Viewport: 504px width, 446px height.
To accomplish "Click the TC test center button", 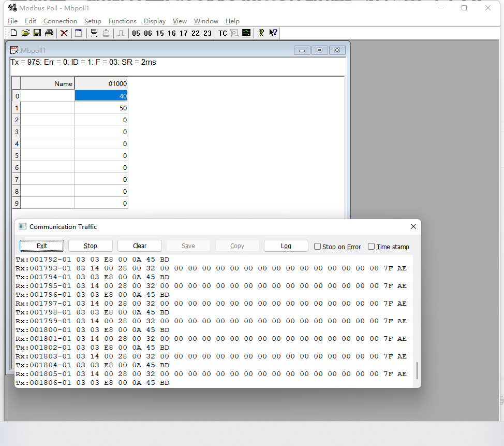I will [x=223, y=33].
